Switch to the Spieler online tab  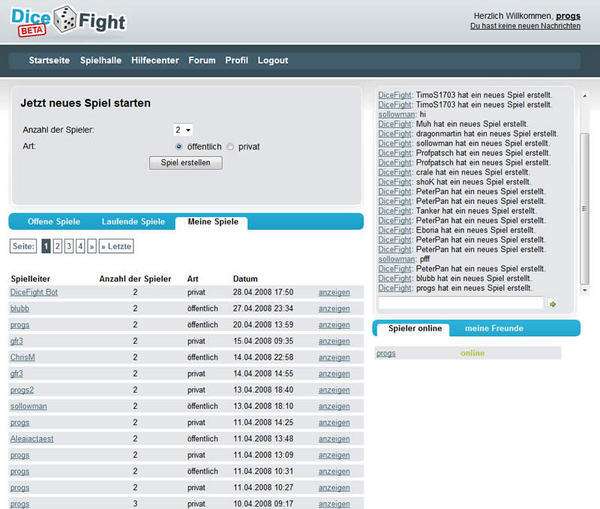(x=415, y=328)
